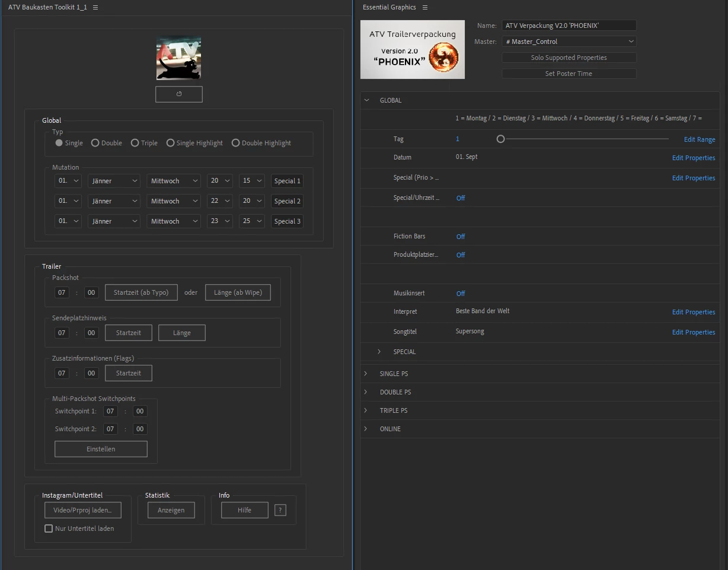Image resolution: width=728 pixels, height=570 pixels.
Task: Click the Startzeit (ab Typo) button
Action: coord(141,292)
